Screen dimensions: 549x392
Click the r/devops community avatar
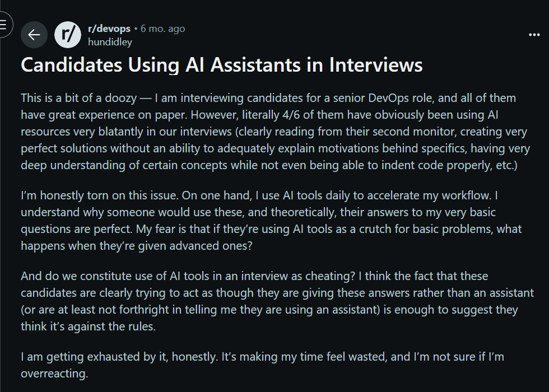[x=68, y=35]
